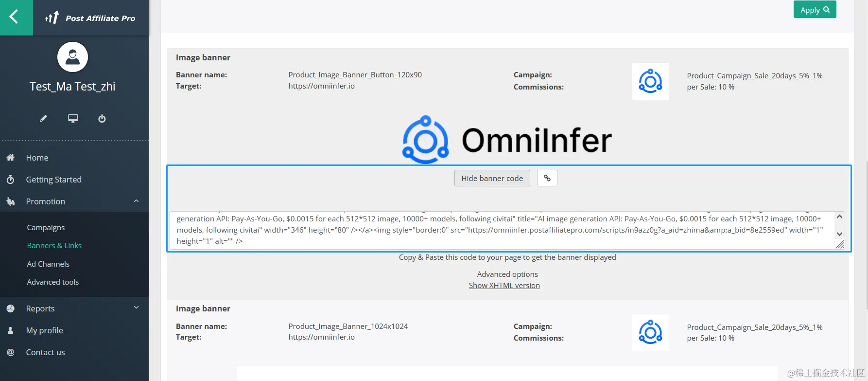Viewport: 868px width, 381px height.
Task: Click Product_Campaign_Sale_20days_5%_1% in the first banner
Action: point(755,76)
